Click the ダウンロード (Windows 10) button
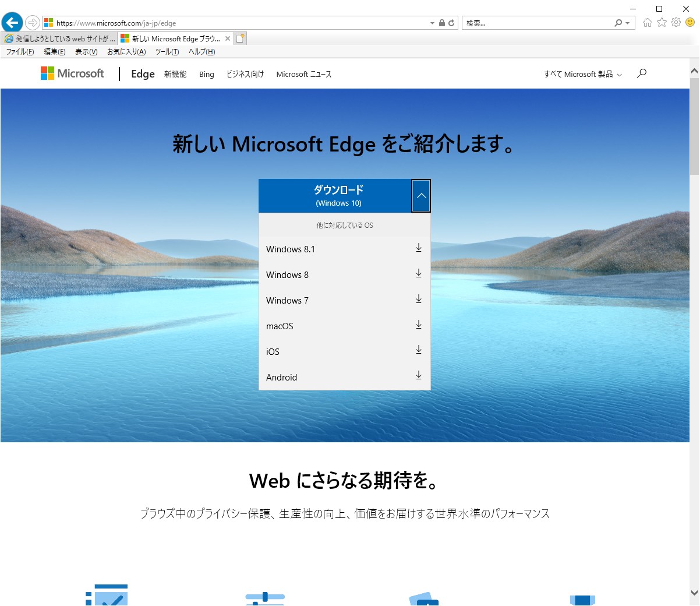Viewport: 700px width, 606px height. tap(335, 196)
